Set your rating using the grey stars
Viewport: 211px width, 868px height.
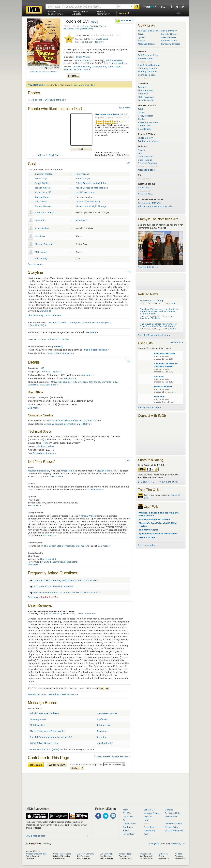[x=103, y=35]
